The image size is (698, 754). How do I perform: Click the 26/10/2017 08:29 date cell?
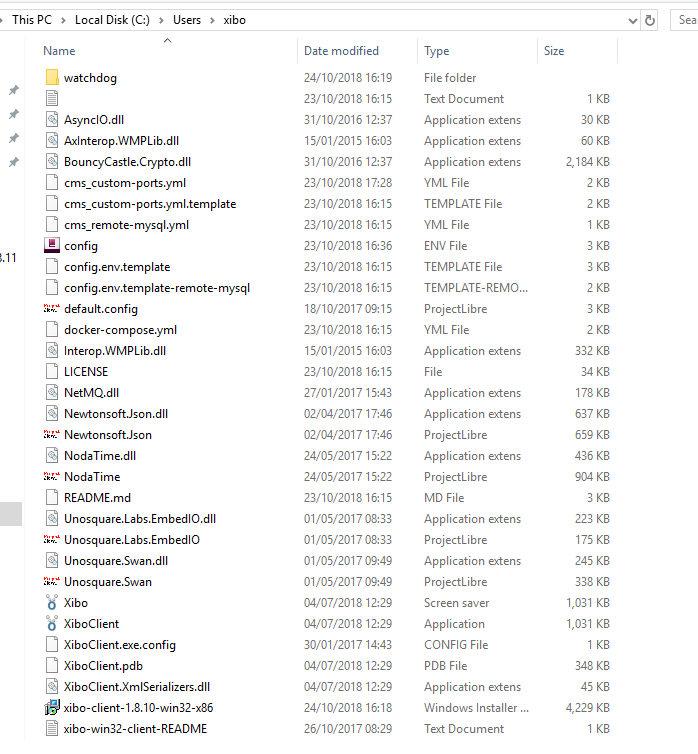point(348,729)
